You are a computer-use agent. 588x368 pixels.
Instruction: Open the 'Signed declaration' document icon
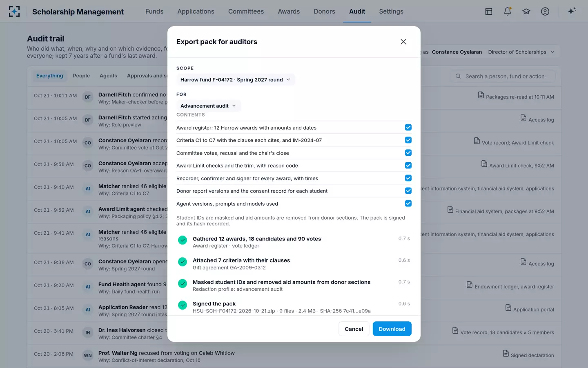click(x=506, y=354)
